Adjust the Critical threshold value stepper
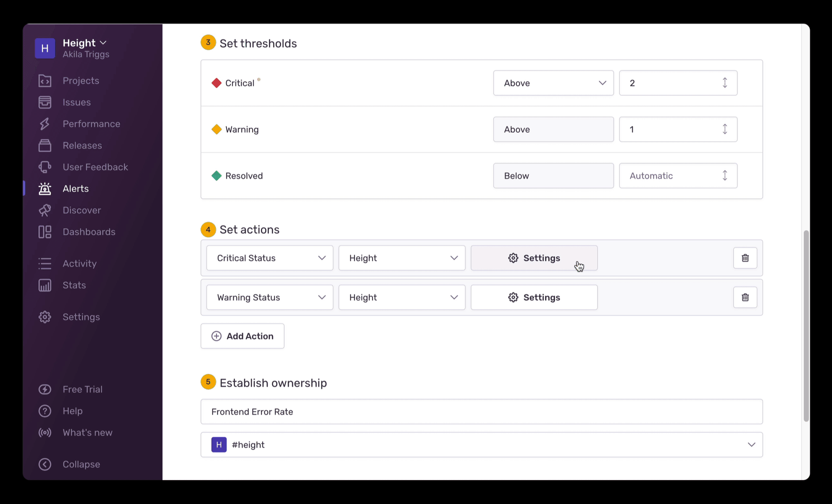 click(x=725, y=83)
